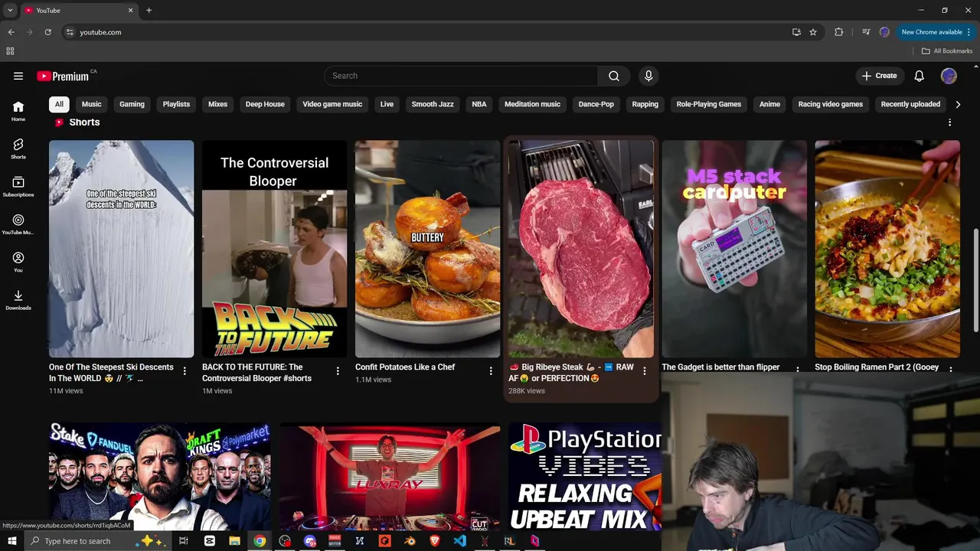Image resolution: width=980 pixels, height=551 pixels.
Task: Open File Explorer from the taskbar
Action: [x=234, y=541]
